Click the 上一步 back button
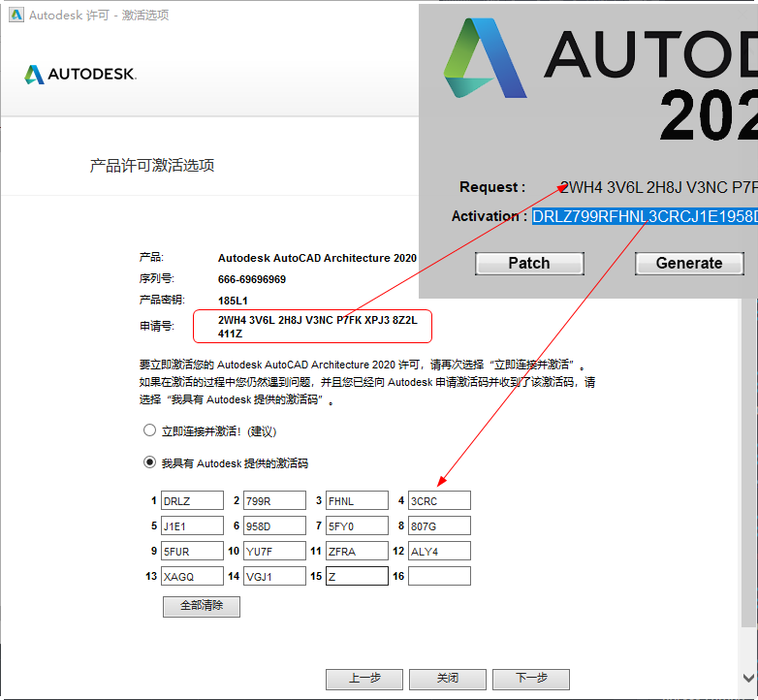This screenshot has width=758, height=700. 364,679
